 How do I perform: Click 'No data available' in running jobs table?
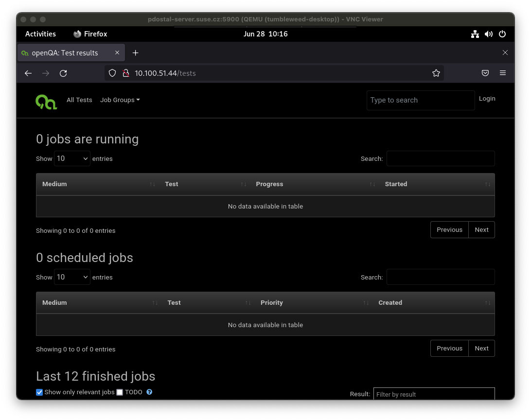point(265,207)
